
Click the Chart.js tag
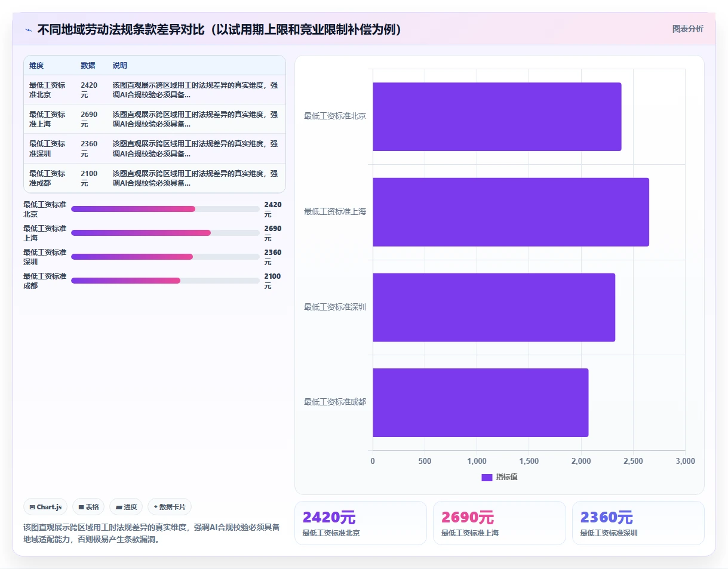tap(46, 507)
